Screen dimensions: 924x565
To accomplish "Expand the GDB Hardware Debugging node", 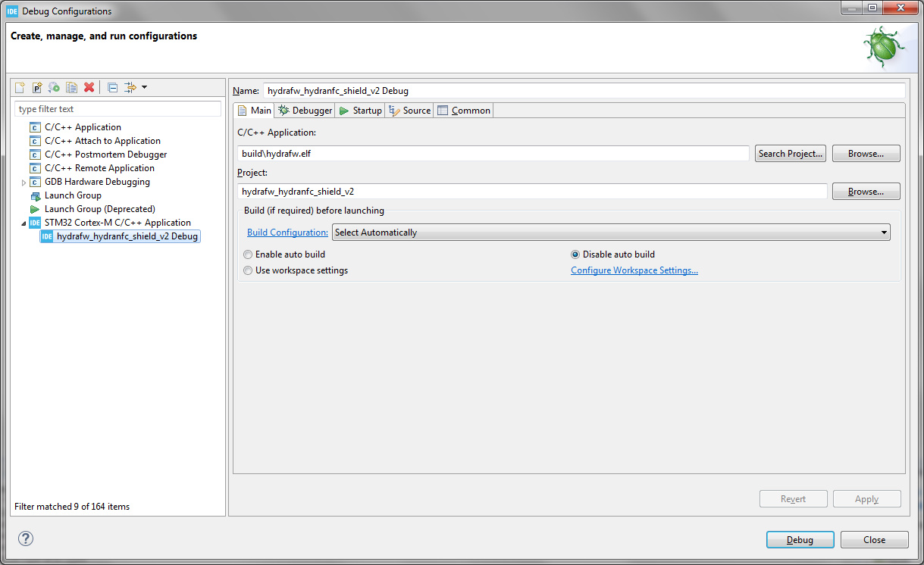I will 23,183.
